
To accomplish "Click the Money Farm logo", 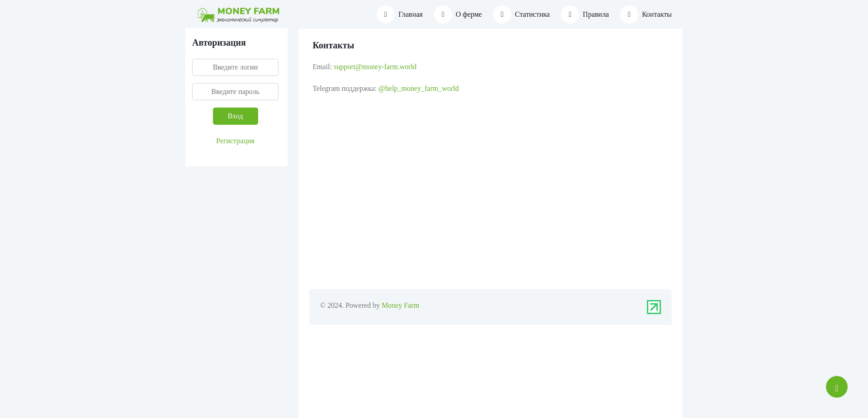I will coord(238,14).
